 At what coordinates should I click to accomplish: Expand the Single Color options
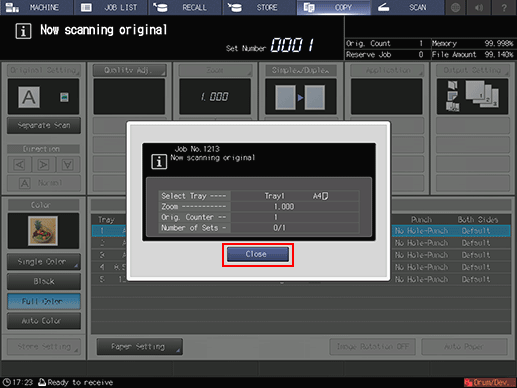(x=44, y=262)
